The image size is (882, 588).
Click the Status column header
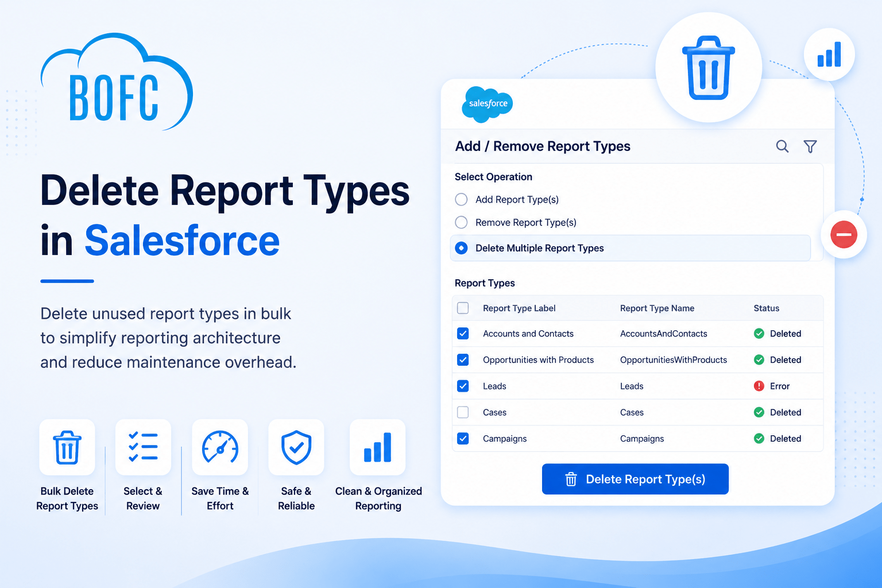point(767,308)
